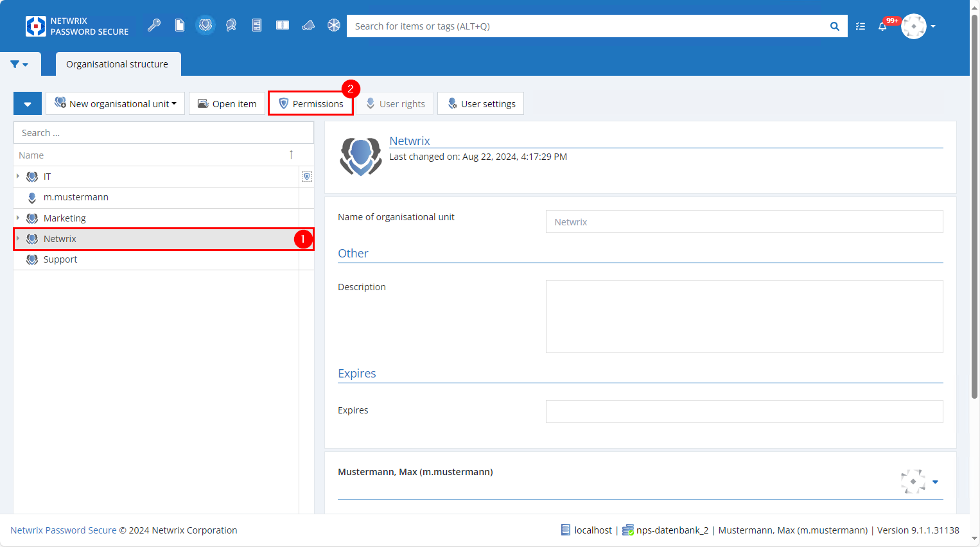980x547 pixels.
Task: Open the Forms module icon in the header
Action: 257,26
